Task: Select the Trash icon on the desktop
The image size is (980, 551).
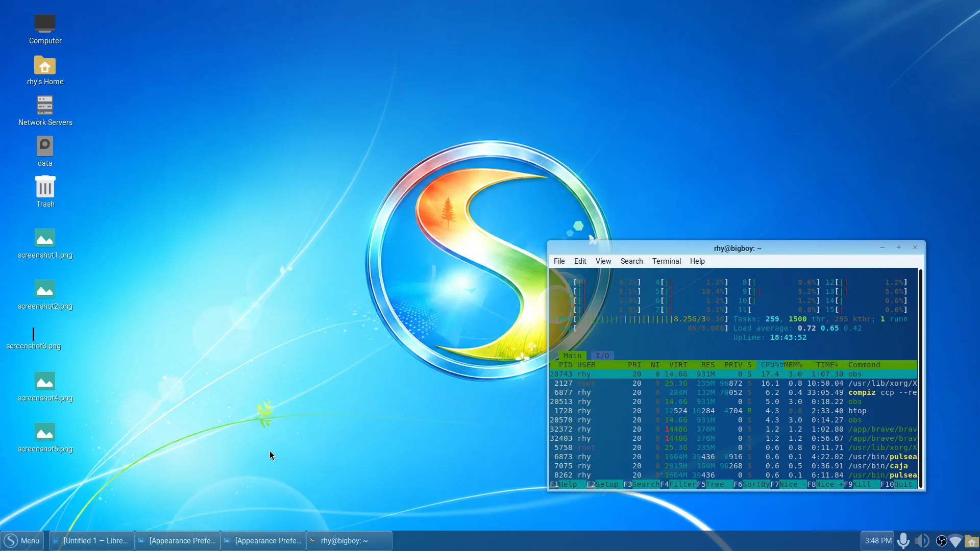Action: click(x=45, y=187)
